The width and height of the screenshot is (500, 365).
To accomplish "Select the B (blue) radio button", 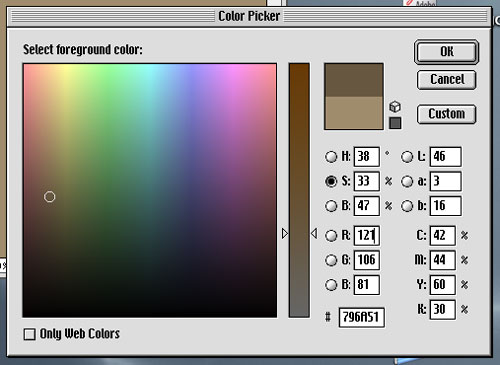I will point(331,285).
